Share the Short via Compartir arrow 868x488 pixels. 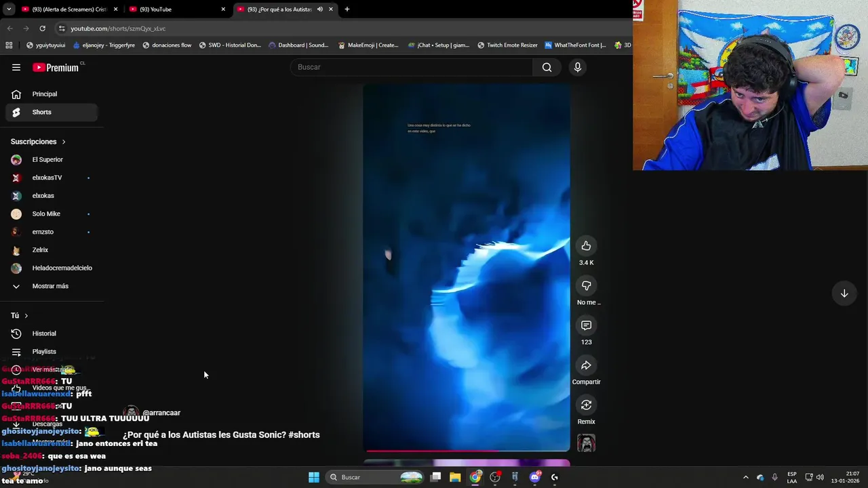point(586,365)
